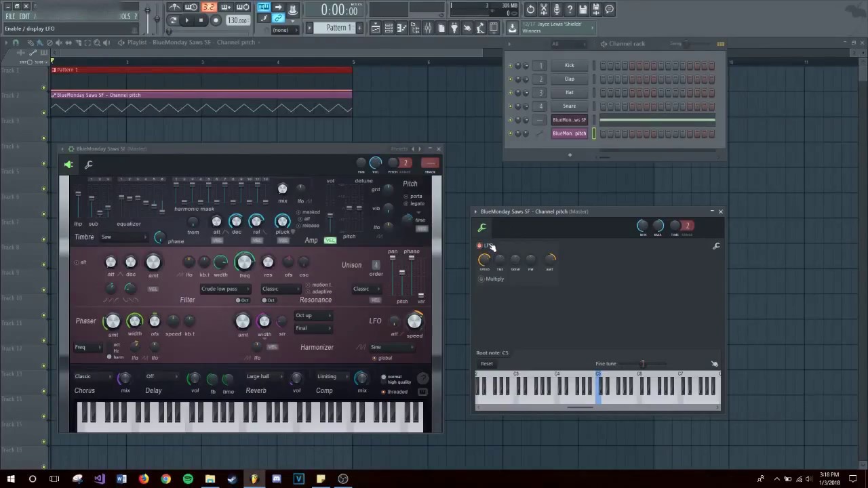This screenshot has height=488, width=868.
Task: Toggle the channel rack graph editor icon
Action: pyautogui.click(x=720, y=44)
